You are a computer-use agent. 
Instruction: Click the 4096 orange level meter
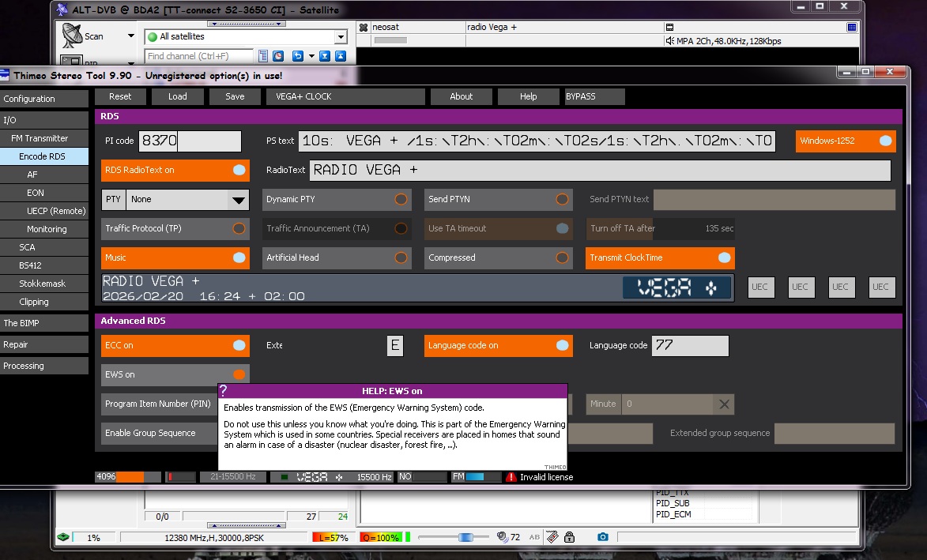128,477
